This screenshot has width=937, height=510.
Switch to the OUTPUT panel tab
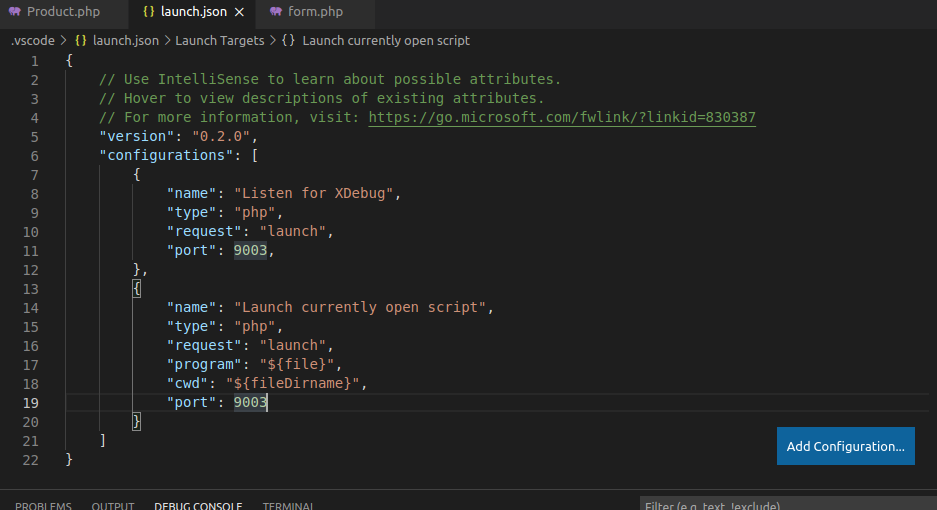click(x=112, y=505)
